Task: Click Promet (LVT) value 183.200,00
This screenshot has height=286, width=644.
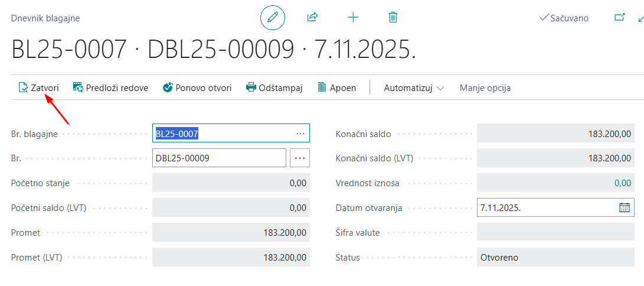Action: [231, 258]
